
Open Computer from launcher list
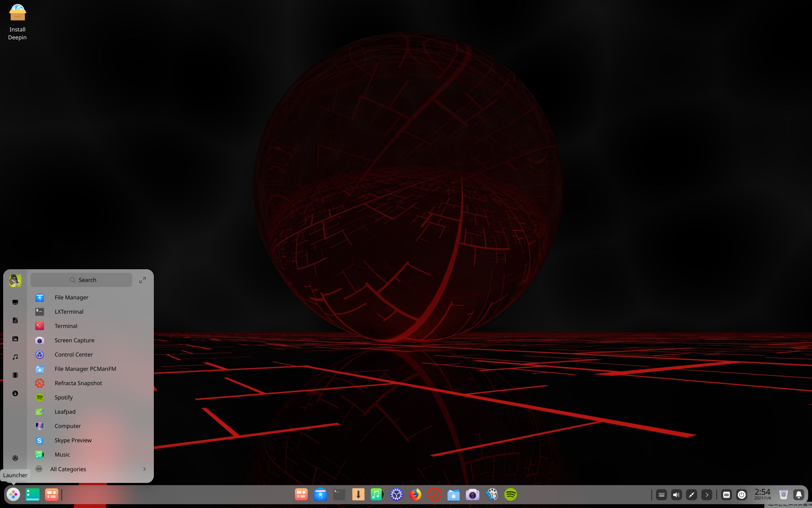[90, 426]
